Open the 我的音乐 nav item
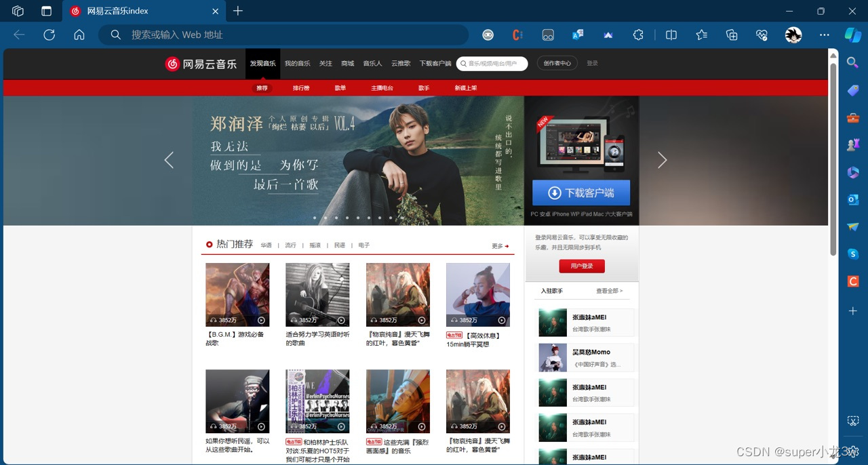 tap(297, 64)
